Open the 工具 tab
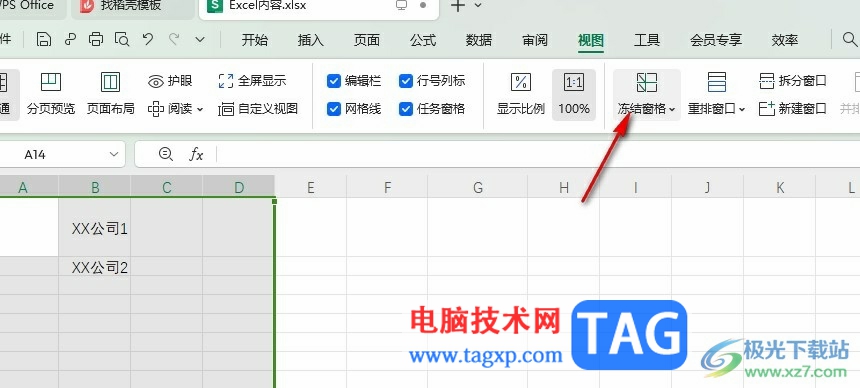Screen dimensions: 860x388 647,40
